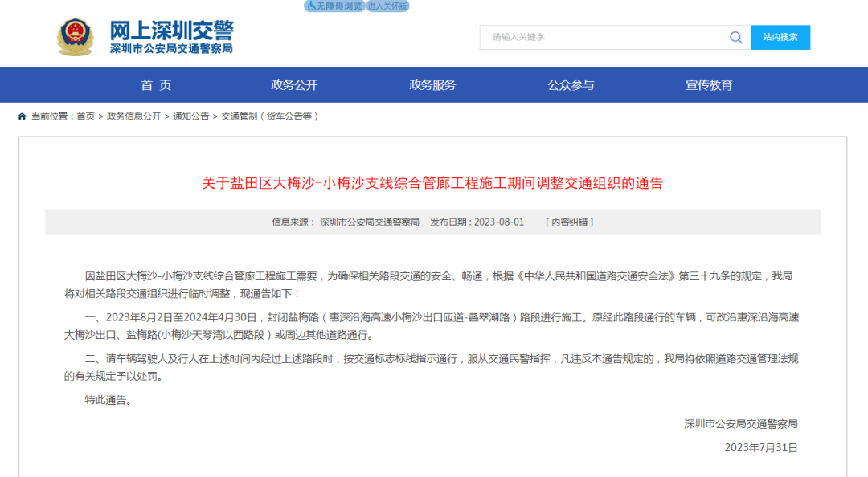Click the keyword search input field

click(x=595, y=37)
